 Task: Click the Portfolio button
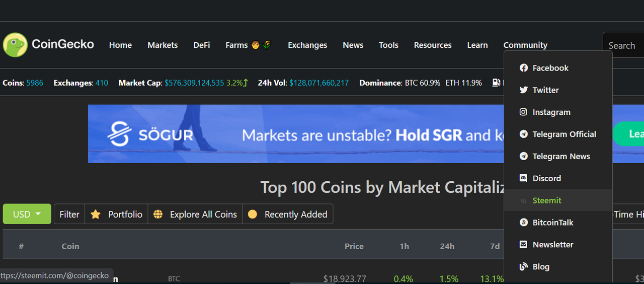[x=116, y=214]
